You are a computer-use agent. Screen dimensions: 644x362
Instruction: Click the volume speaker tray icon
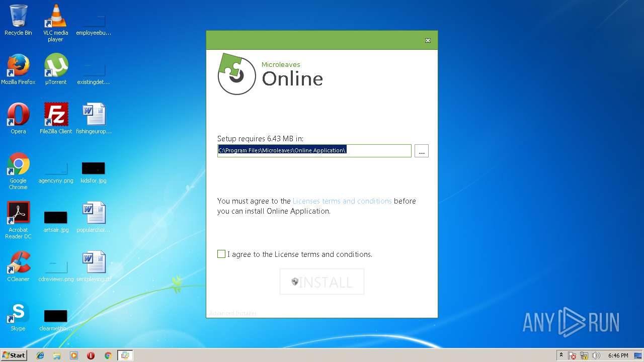(596, 355)
